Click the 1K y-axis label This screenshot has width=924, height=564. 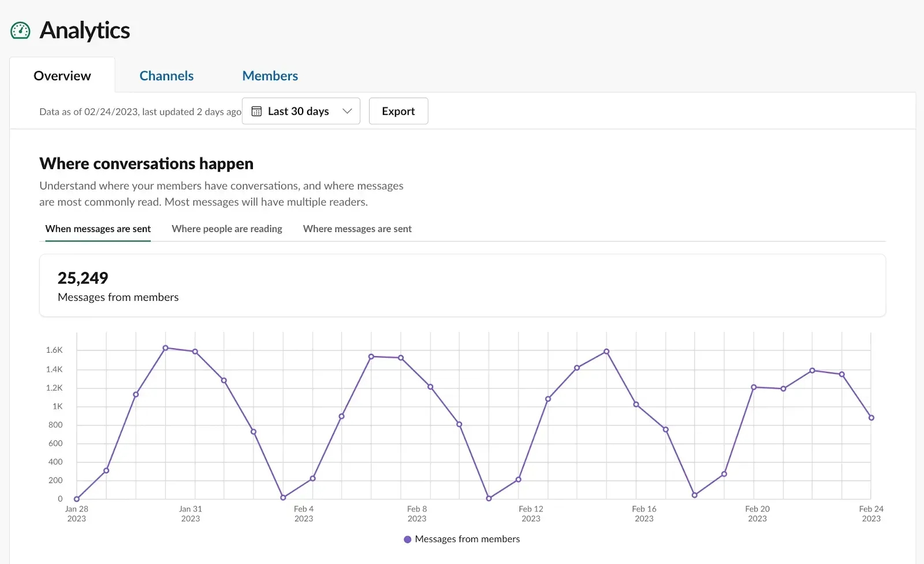click(x=57, y=406)
